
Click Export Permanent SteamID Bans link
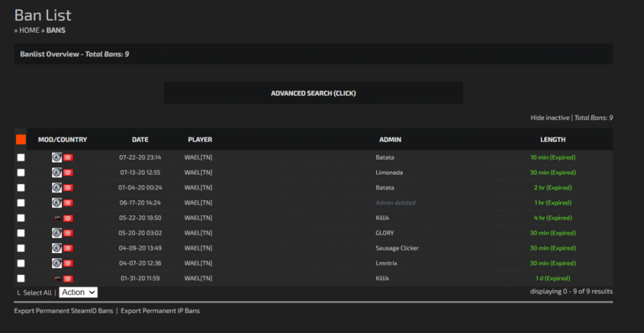pos(63,310)
